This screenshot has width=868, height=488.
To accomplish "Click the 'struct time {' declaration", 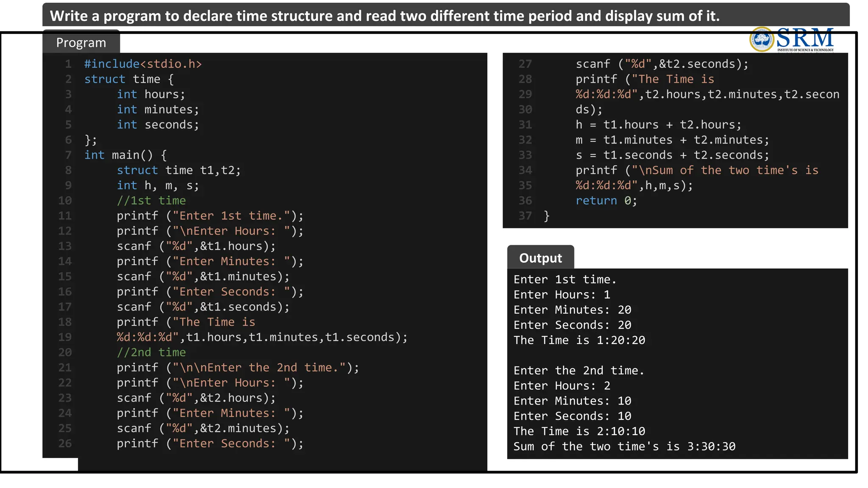I will tap(129, 79).
